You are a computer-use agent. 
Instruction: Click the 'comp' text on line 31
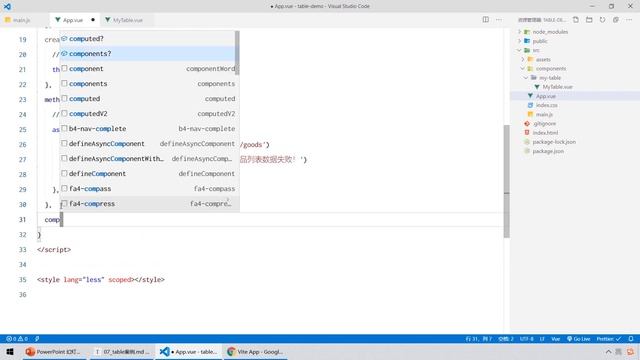tap(52, 220)
